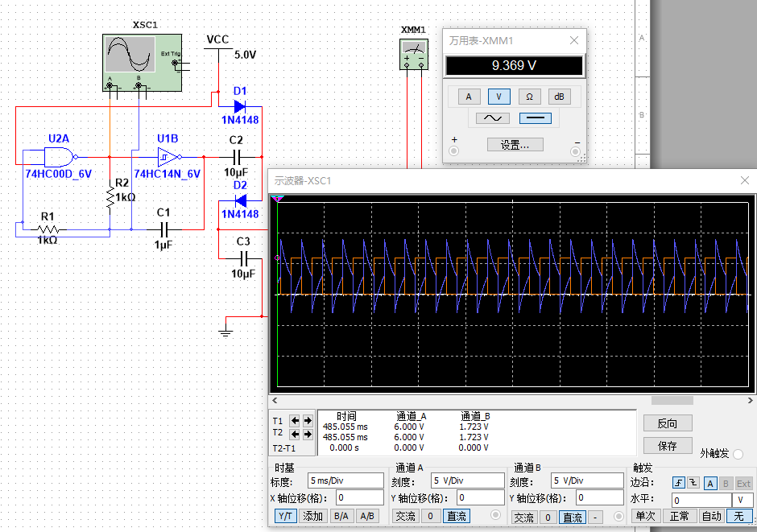
Task: Toggle the 外触发 external trigger radio button
Action: coord(738,454)
